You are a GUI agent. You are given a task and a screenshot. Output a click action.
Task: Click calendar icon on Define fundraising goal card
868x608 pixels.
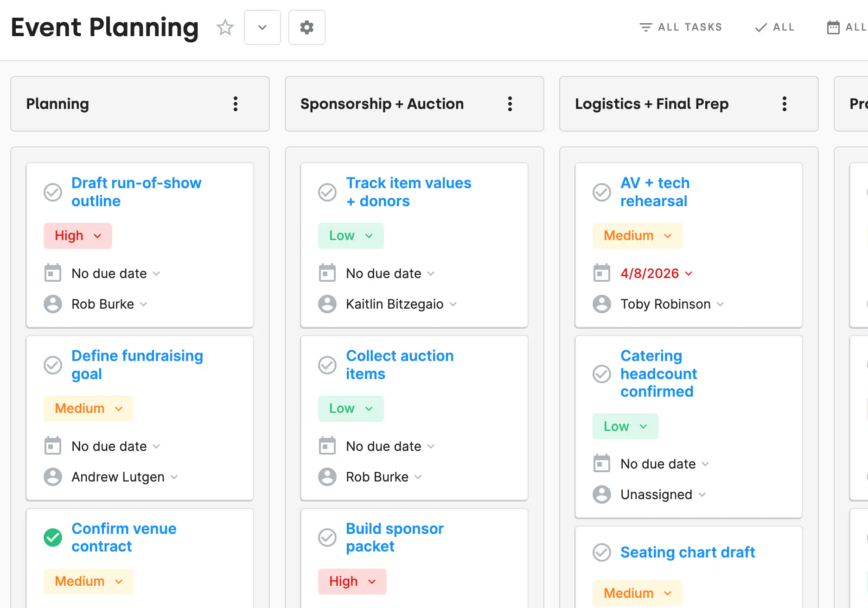click(x=53, y=446)
